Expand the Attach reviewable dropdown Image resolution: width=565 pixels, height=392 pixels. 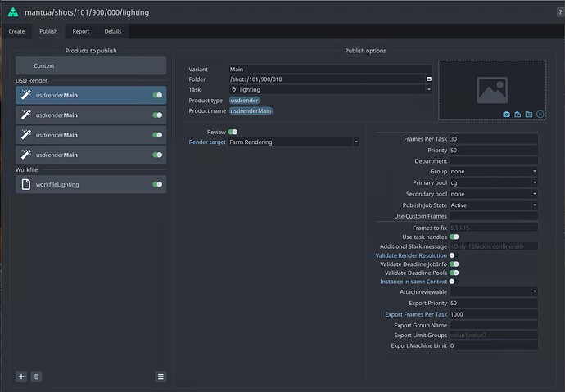tap(493, 291)
